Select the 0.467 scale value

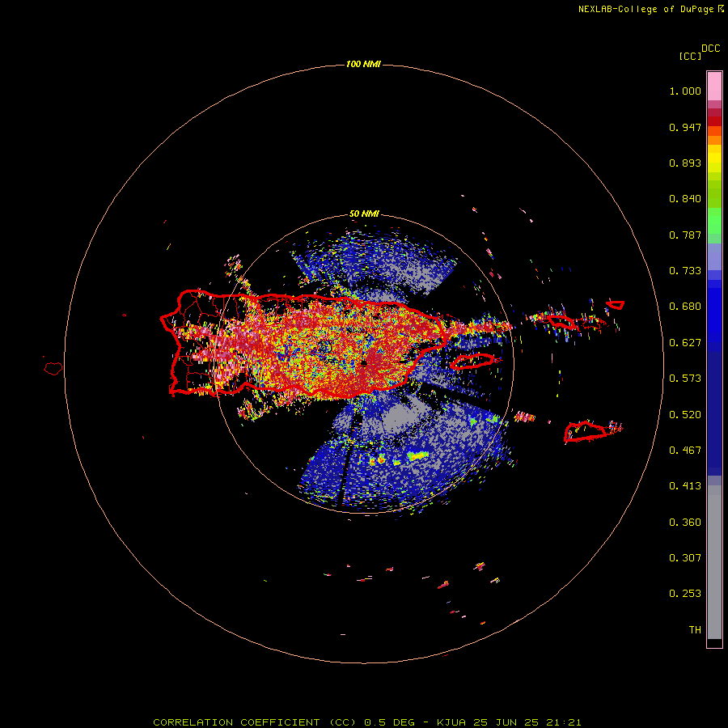[x=685, y=451]
